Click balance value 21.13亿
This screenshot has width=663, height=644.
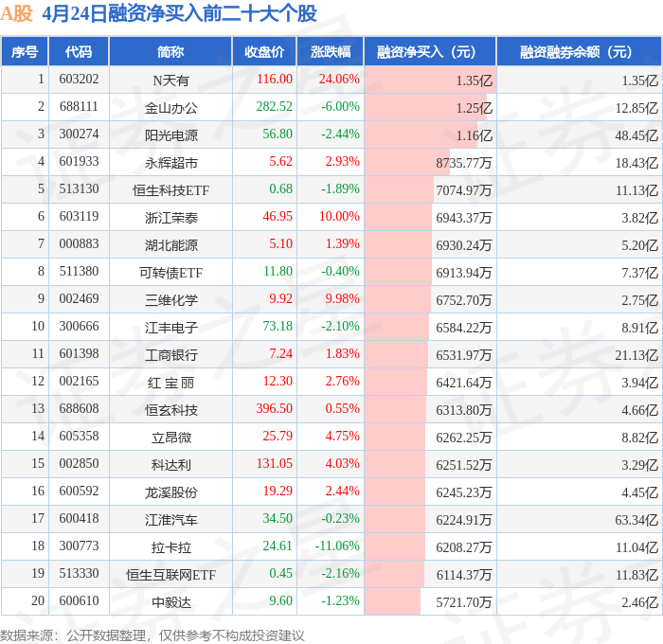(x=636, y=355)
